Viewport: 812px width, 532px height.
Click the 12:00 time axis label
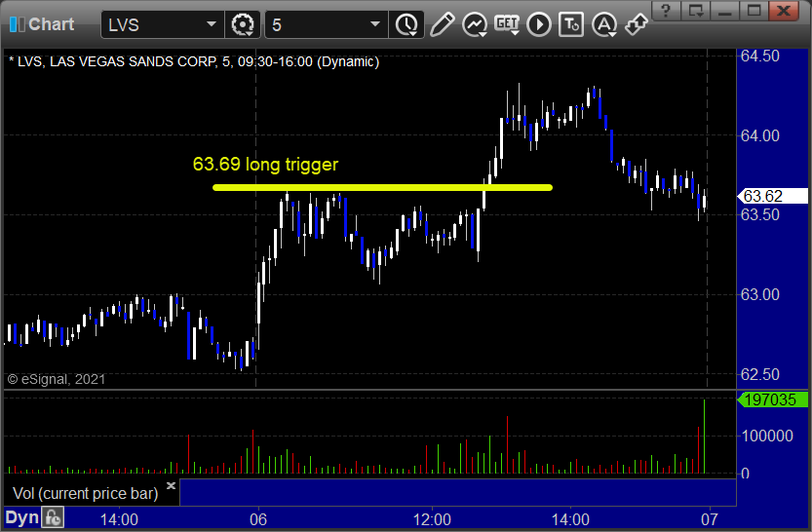pos(432,519)
